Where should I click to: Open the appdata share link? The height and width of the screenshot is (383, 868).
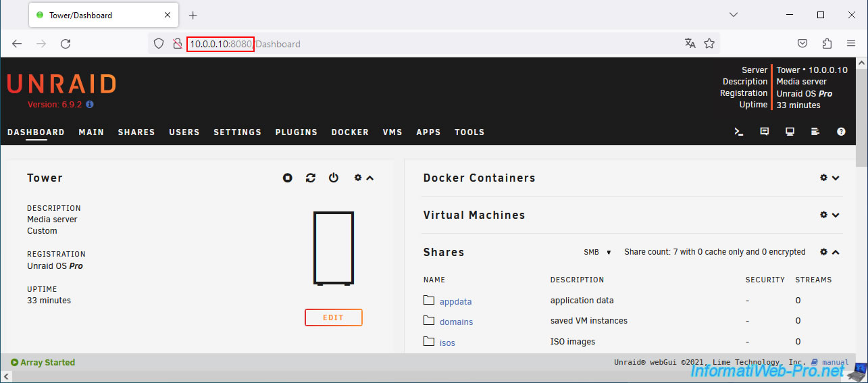(455, 301)
